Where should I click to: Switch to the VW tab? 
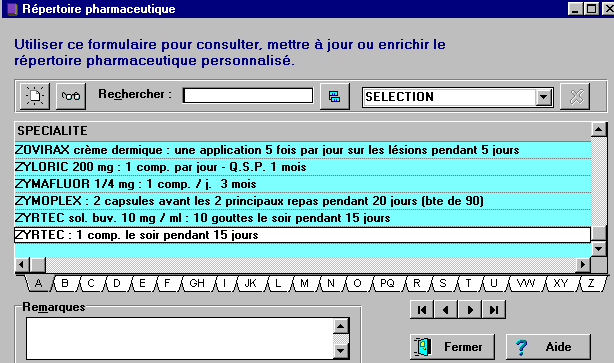point(526,283)
